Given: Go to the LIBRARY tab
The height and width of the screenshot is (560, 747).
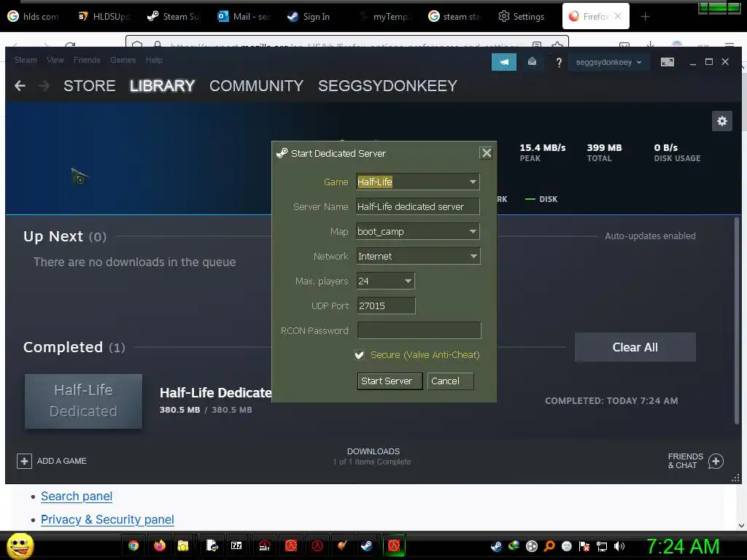Looking at the screenshot, I should [162, 86].
